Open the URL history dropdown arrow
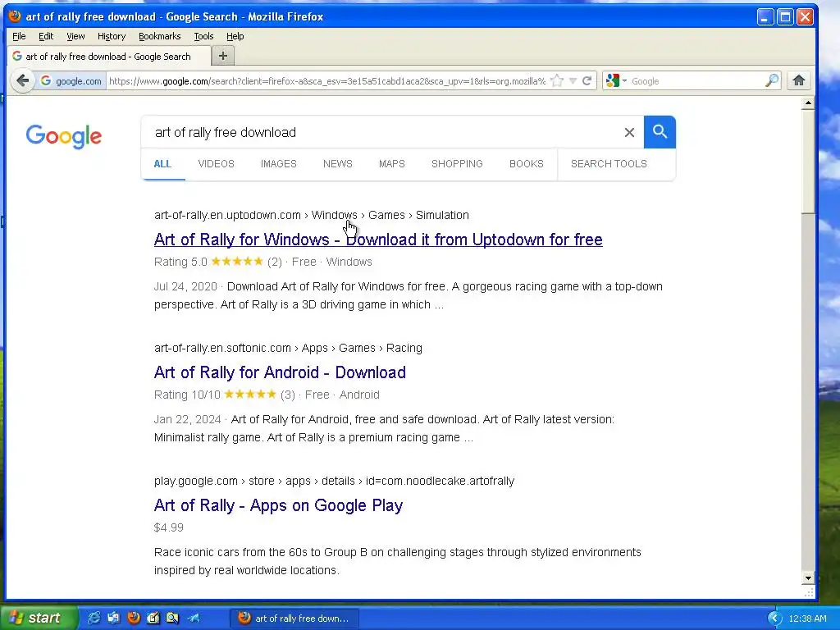This screenshot has height=630, width=840. point(573,81)
